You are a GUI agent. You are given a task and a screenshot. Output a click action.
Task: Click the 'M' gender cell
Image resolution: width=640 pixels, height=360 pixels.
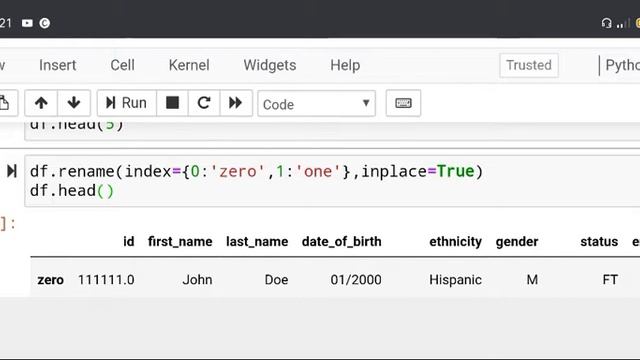pos(532,280)
